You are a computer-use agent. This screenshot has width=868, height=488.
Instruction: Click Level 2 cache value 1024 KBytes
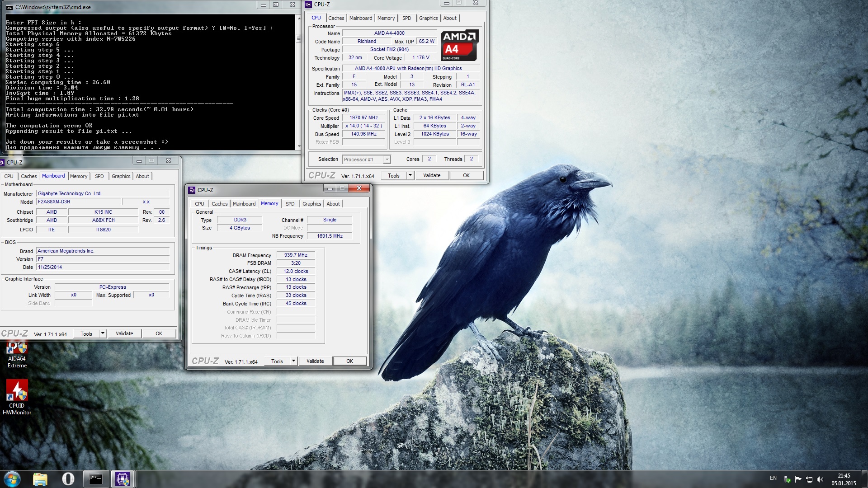[x=435, y=134]
